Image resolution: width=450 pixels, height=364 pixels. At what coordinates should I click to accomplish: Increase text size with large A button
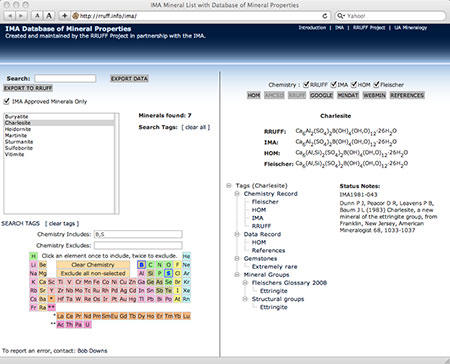tap(49, 16)
